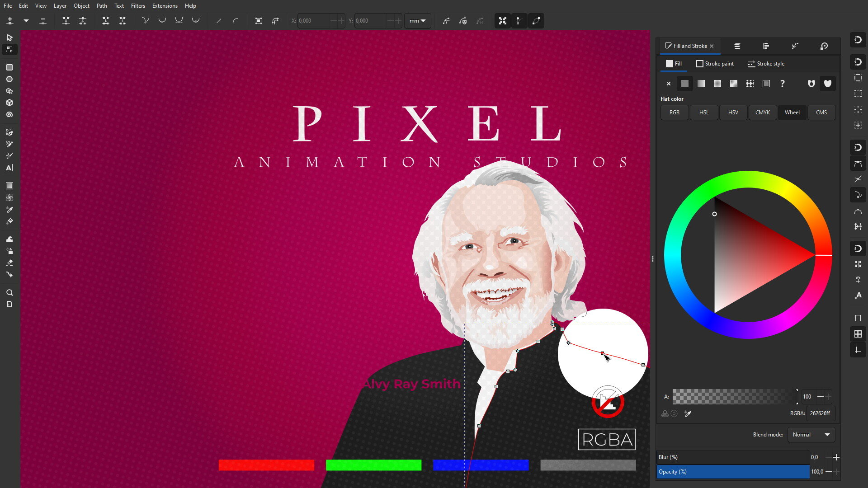The width and height of the screenshot is (868, 488).
Task: Click Join selected nodes icon
Action: click(66, 21)
